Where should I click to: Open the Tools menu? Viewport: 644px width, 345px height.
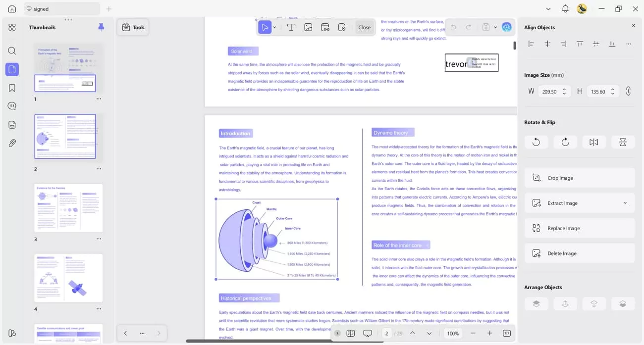(x=133, y=27)
